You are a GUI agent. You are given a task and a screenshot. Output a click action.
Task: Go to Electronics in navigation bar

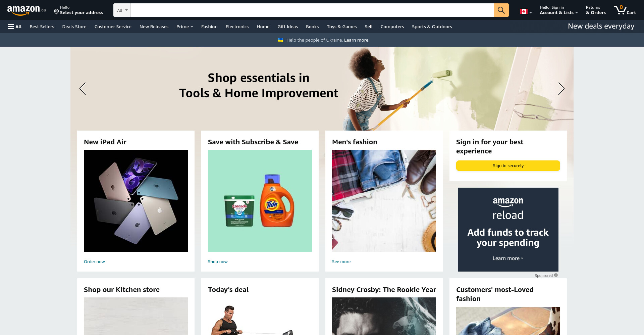[237, 27]
